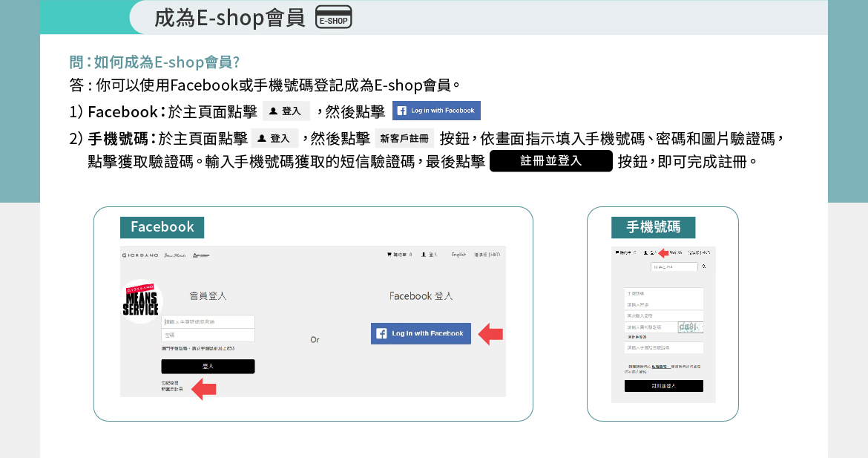
Task: Select the 手機號碼 tab label
Action: (653, 227)
